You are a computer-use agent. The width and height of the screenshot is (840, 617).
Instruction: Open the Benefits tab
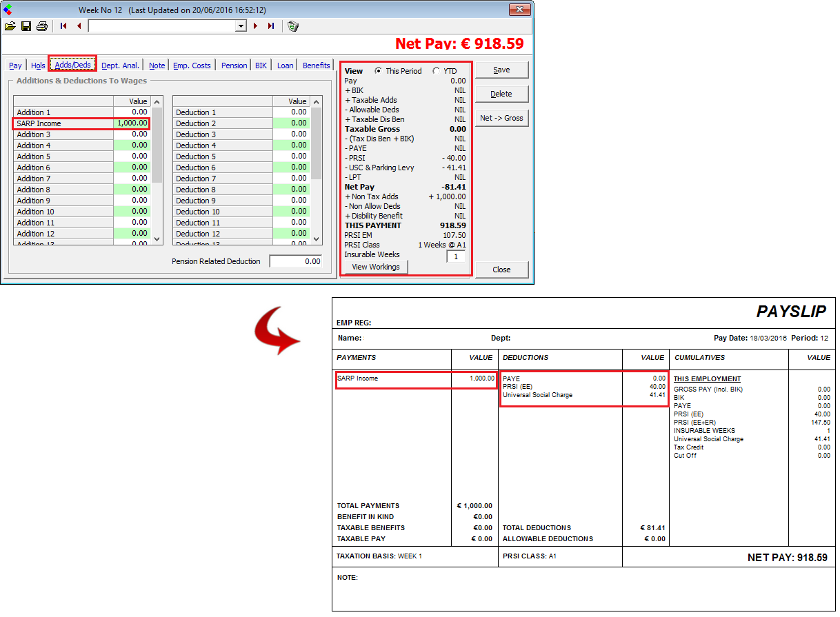click(x=316, y=65)
